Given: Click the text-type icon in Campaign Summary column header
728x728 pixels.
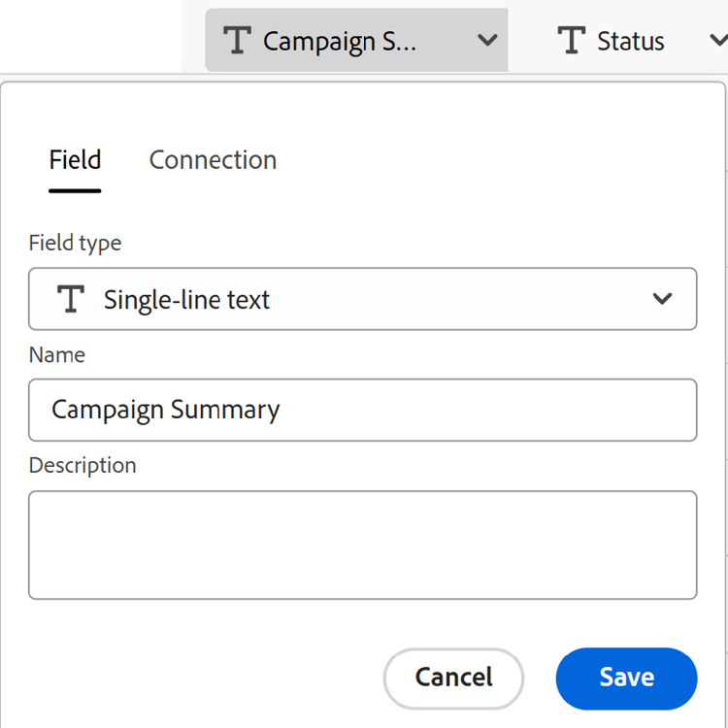Looking at the screenshot, I should pos(238,41).
